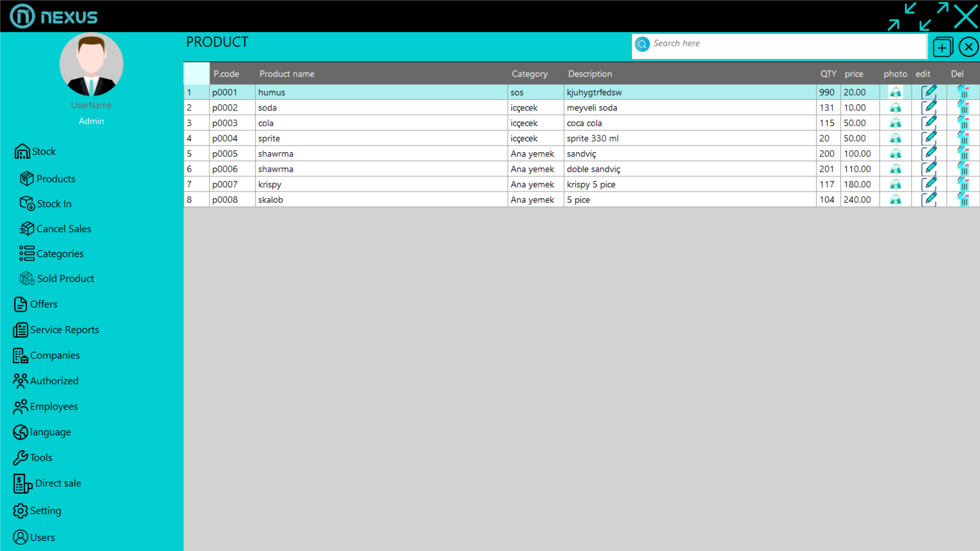Select cell p0003
Viewport: 980px width, 551px height.
pos(232,123)
